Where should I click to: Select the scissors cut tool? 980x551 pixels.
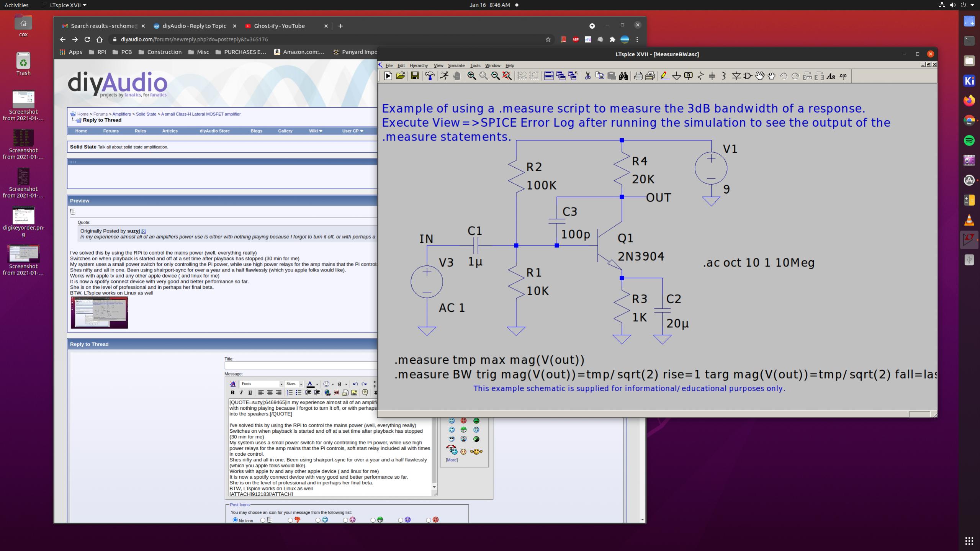(587, 76)
